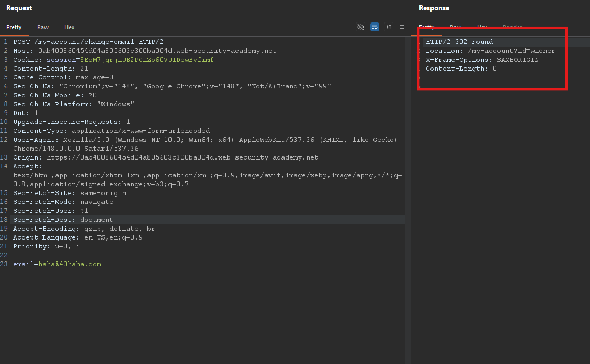Click the Location: /my-account?id=wiener response header
The height and width of the screenshot is (364, 590).
coord(490,51)
